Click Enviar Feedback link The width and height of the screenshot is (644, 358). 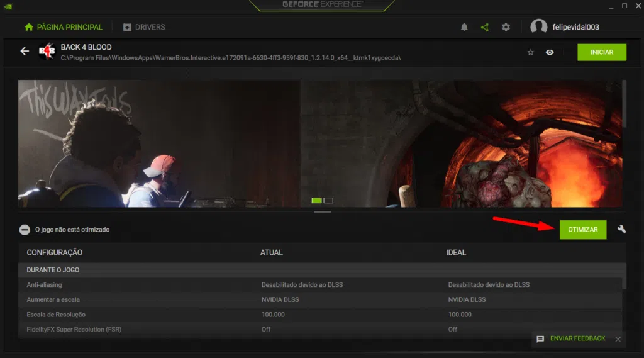577,338
